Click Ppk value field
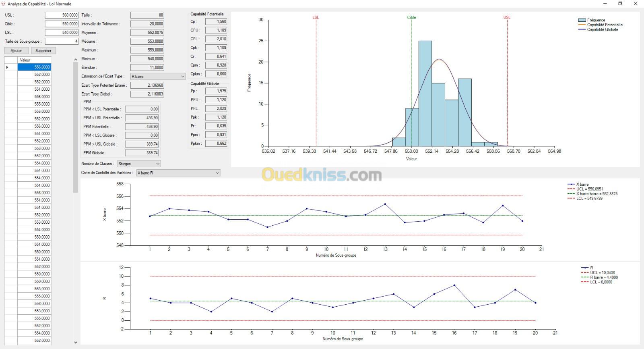This screenshot has width=644, height=349. [x=216, y=117]
